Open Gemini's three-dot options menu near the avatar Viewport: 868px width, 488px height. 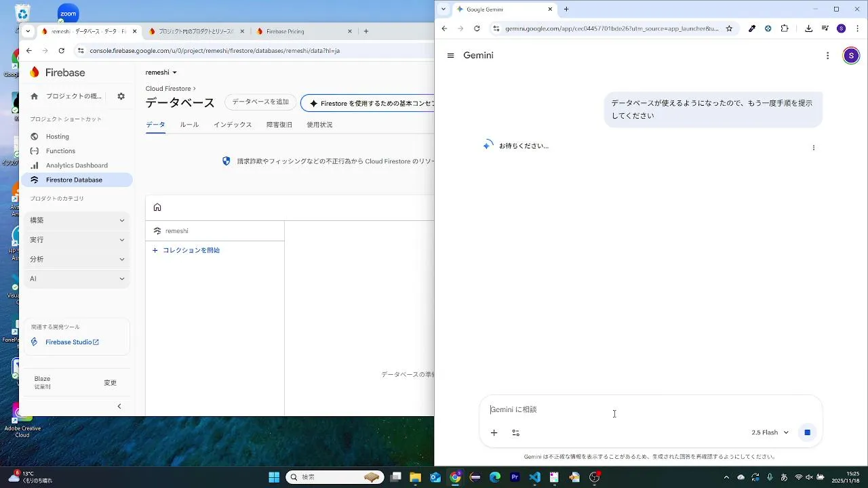(x=827, y=56)
